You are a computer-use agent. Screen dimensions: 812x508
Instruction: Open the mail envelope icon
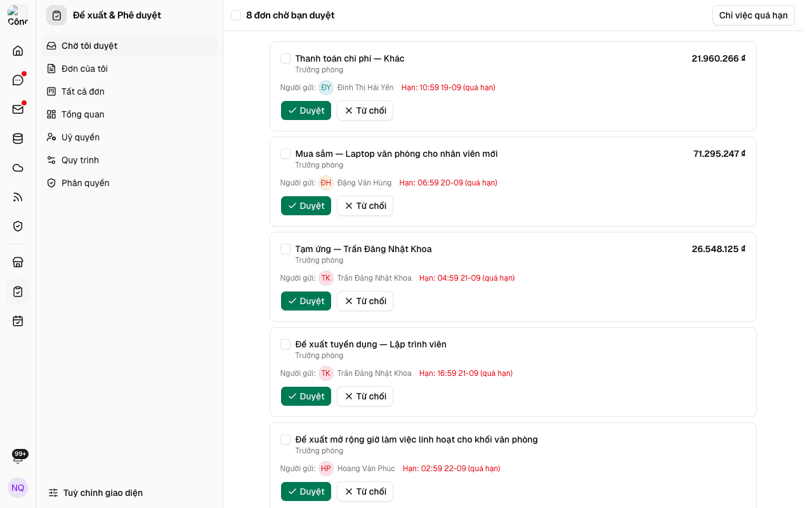tap(18, 109)
